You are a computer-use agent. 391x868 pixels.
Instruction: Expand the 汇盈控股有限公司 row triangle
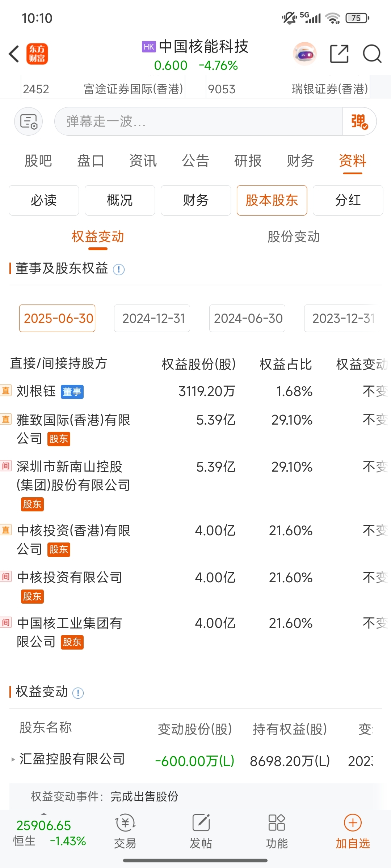click(x=13, y=759)
